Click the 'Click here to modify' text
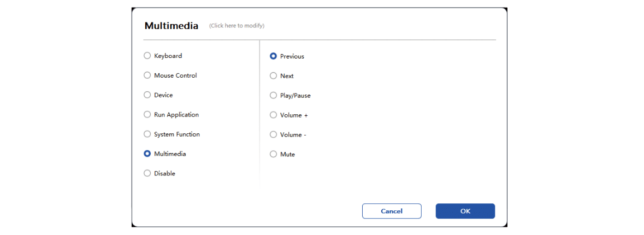The image size is (644, 235). tap(237, 26)
